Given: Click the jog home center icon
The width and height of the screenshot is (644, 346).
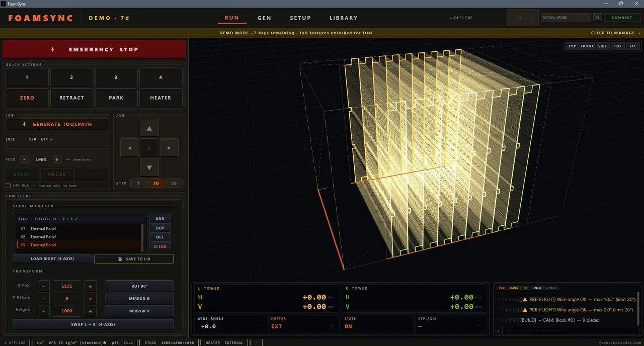Looking at the screenshot, I should pos(149,148).
